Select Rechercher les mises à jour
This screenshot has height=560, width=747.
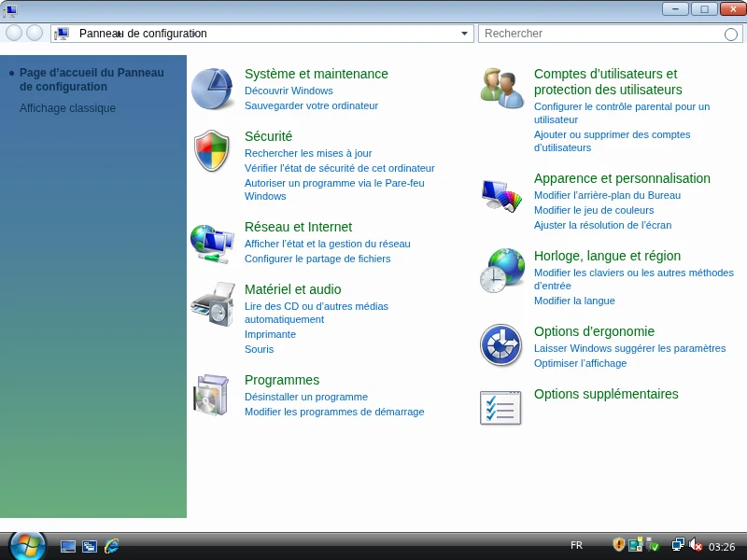pos(308,153)
